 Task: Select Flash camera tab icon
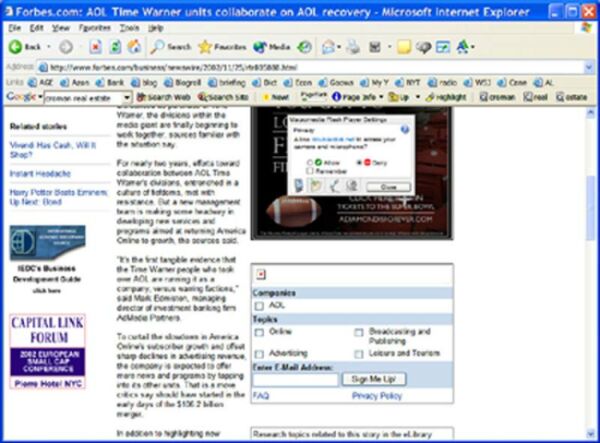(352, 186)
